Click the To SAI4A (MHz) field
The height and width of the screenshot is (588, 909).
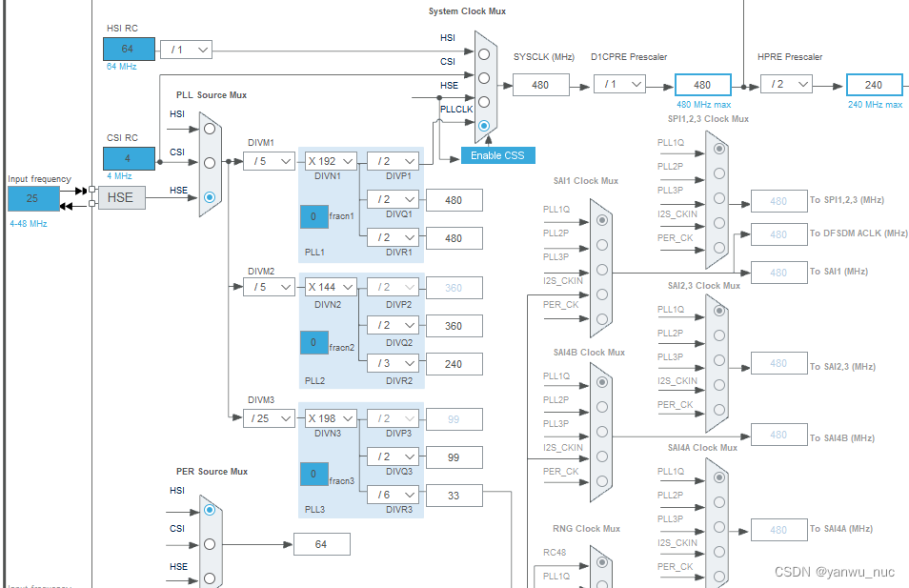pyautogui.click(x=779, y=530)
